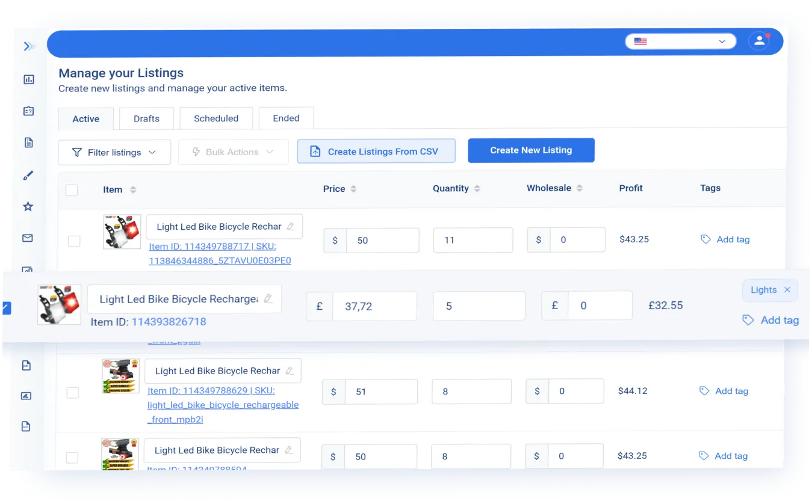Click profit value $44.12

point(633,391)
